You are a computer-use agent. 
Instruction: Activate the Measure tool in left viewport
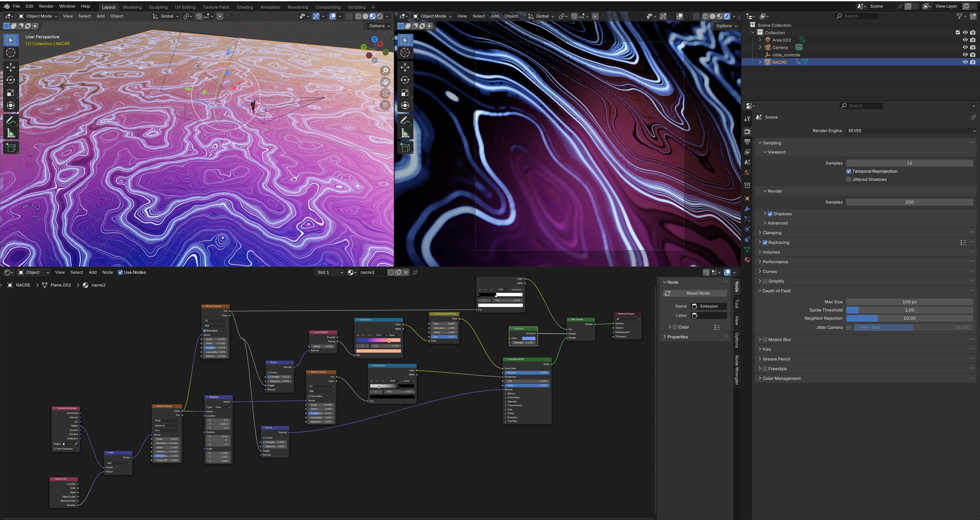click(11, 133)
